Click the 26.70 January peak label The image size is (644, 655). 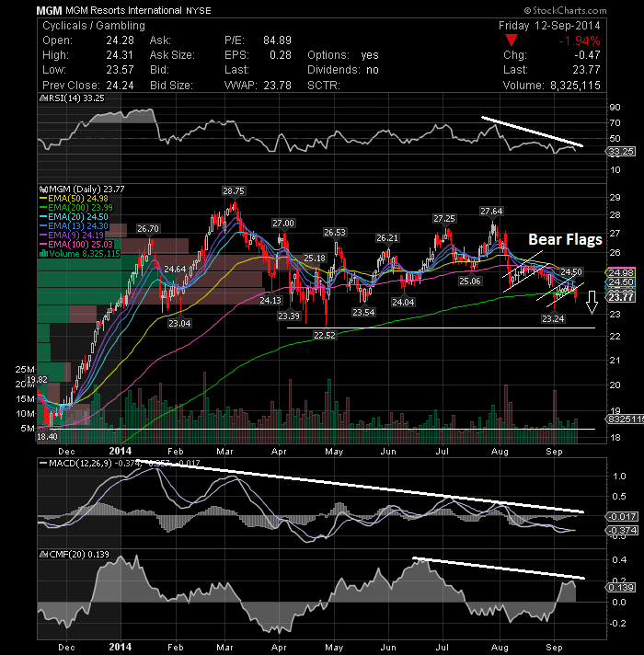coord(148,228)
